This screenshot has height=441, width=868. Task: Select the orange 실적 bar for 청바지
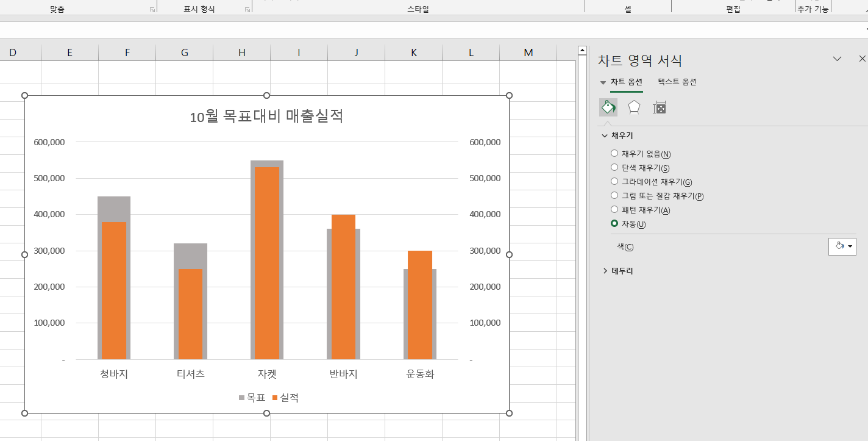coord(114,290)
